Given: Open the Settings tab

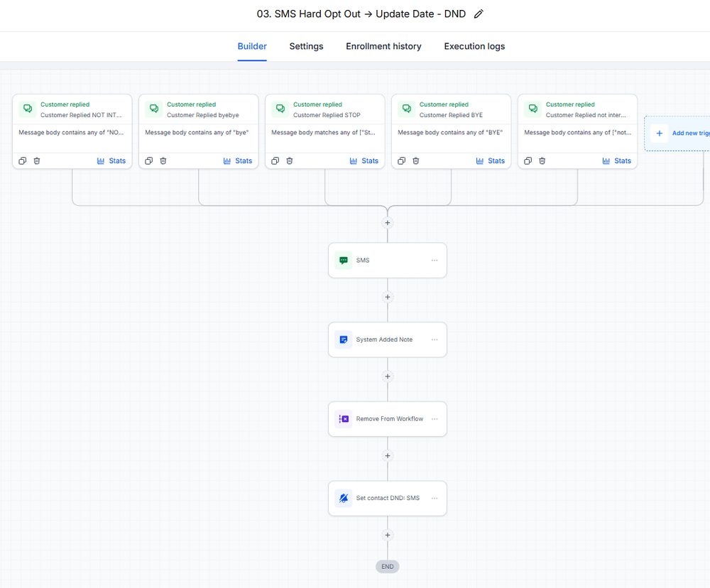Looking at the screenshot, I should pos(306,46).
